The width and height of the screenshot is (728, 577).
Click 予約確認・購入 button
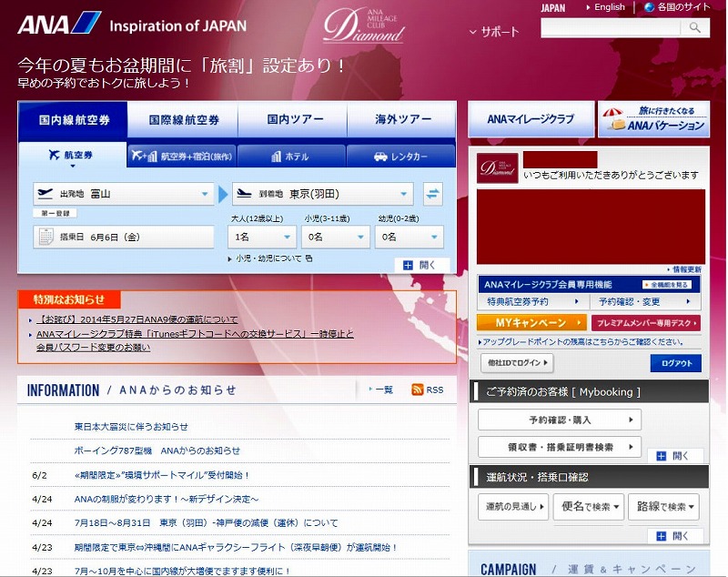[x=560, y=420]
